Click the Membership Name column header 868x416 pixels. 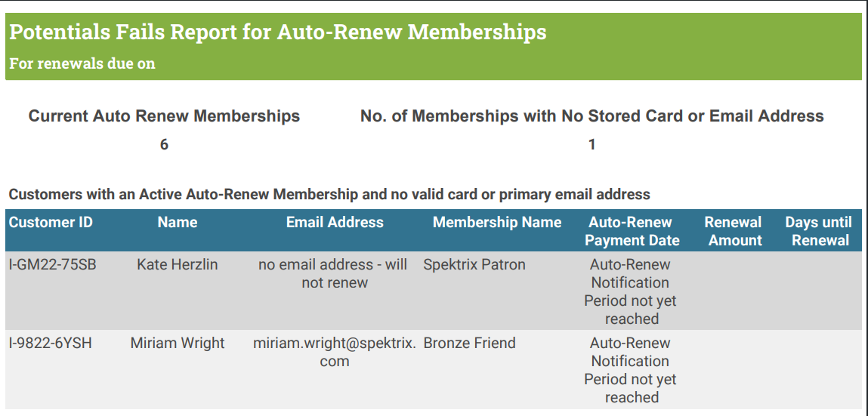(497, 223)
